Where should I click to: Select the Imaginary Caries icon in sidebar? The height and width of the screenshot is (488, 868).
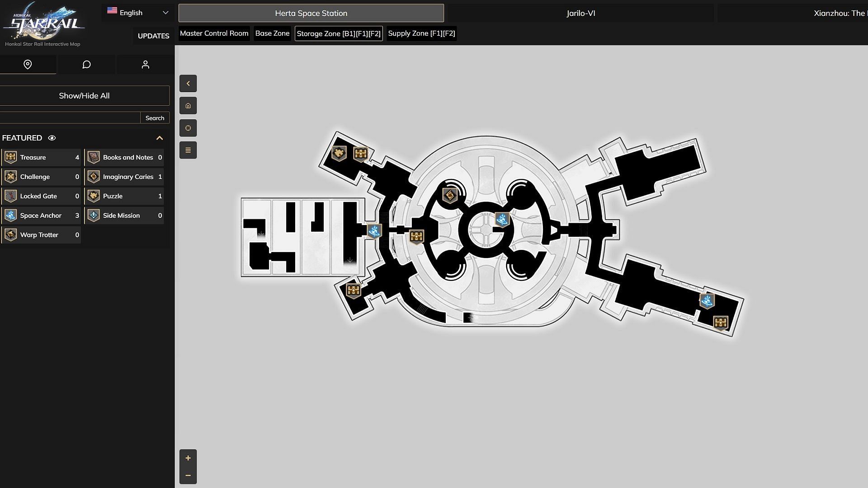(x=93, y=176)
